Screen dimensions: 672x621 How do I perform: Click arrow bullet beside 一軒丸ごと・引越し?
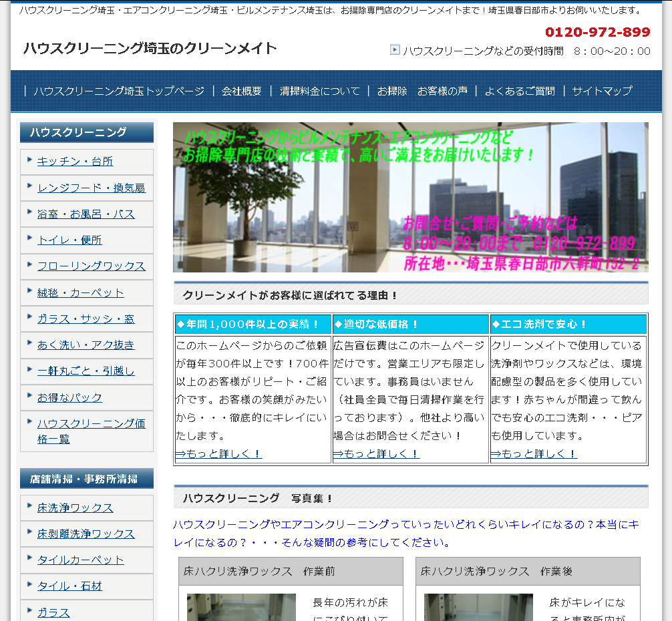click(x=29, y=370)
